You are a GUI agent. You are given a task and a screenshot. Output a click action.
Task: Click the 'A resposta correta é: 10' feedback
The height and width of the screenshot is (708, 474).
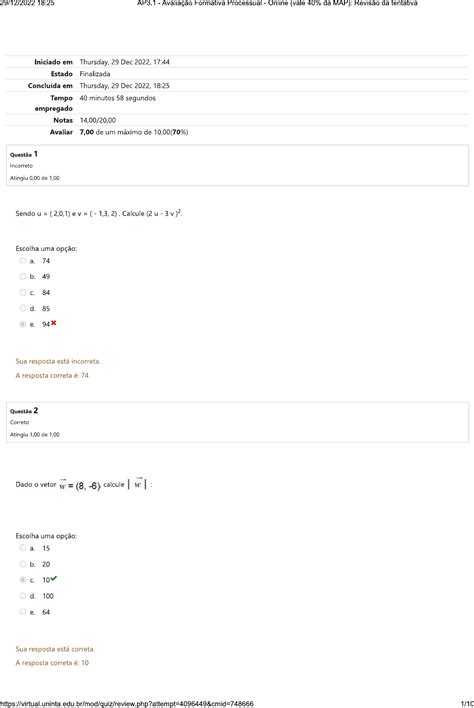coord(52,663)
